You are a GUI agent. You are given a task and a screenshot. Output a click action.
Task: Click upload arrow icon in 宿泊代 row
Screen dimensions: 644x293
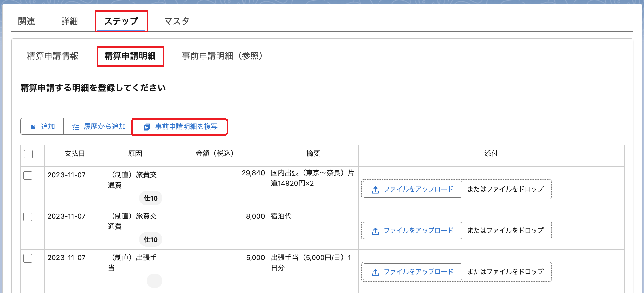tap(375, 231)
